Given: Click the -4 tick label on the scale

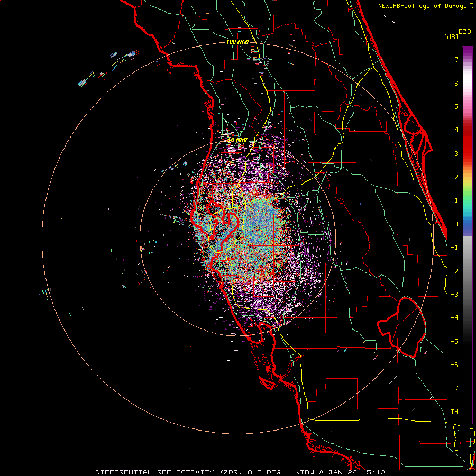Looking at the screenshot, I should 454,318.
